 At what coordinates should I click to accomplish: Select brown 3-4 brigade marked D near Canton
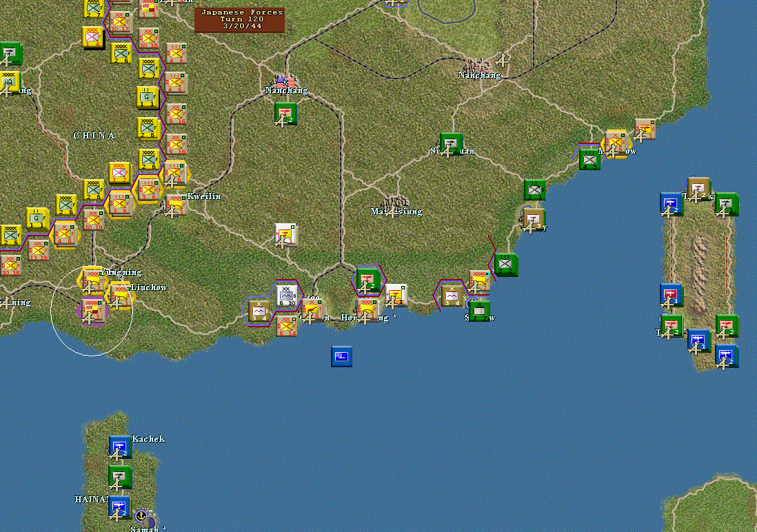tap(259, 311)
